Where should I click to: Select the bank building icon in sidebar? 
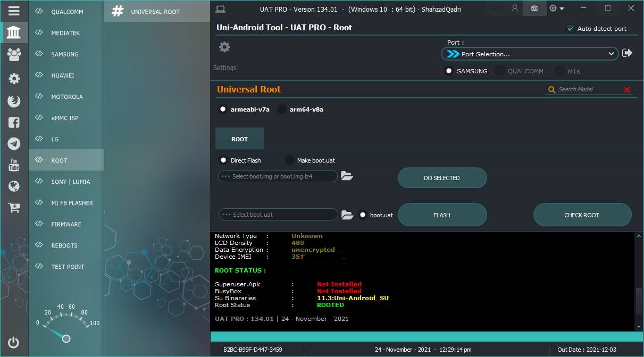coord(14,32)
